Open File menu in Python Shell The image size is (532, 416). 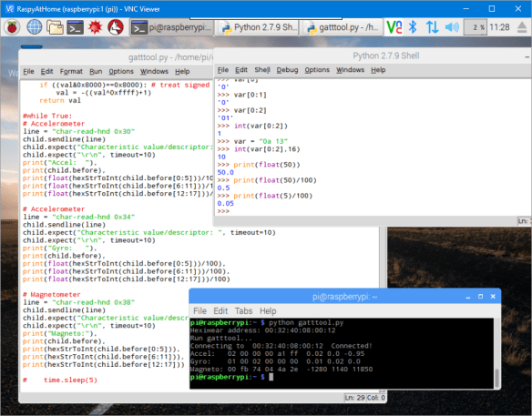point(223,70)
